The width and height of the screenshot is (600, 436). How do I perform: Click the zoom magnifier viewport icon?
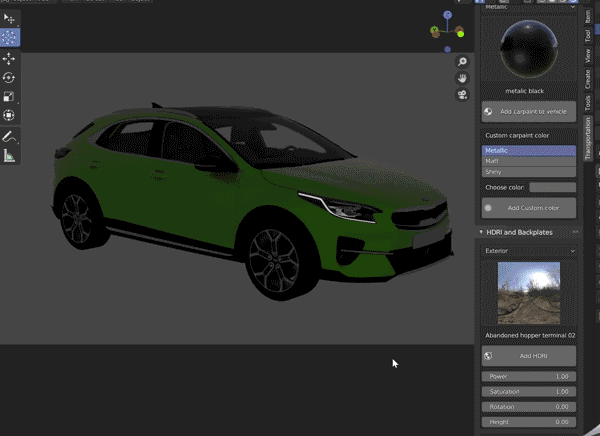[462, 62]
